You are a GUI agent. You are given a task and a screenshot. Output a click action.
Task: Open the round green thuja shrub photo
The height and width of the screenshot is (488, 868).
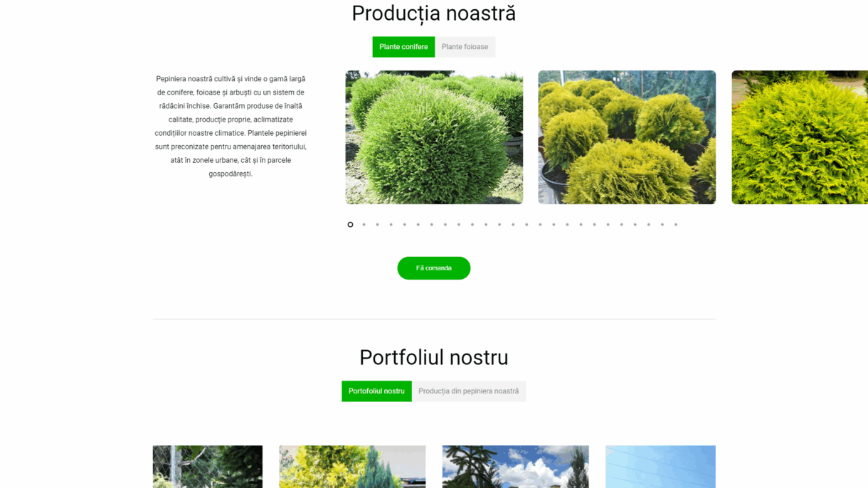(434, 137)
